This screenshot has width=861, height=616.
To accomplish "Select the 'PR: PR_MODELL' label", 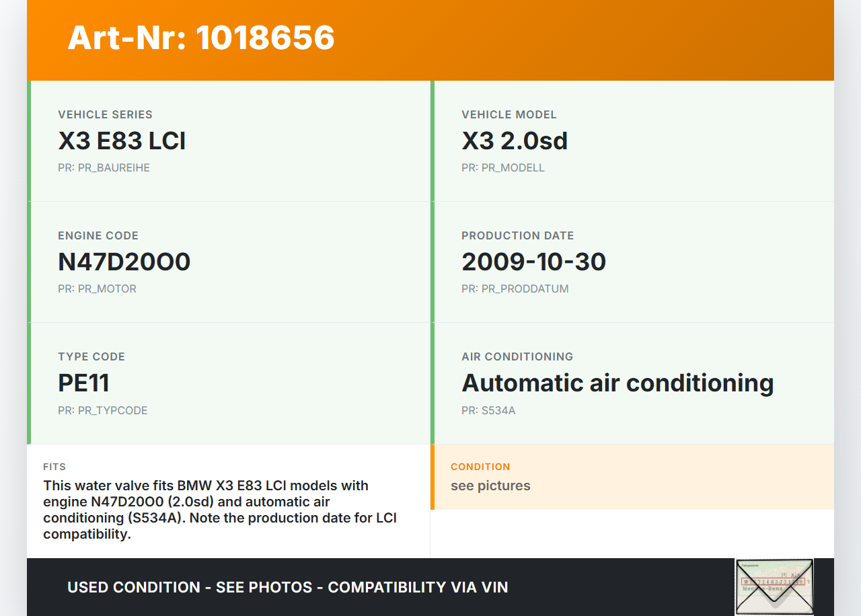I will click(503, 167).
